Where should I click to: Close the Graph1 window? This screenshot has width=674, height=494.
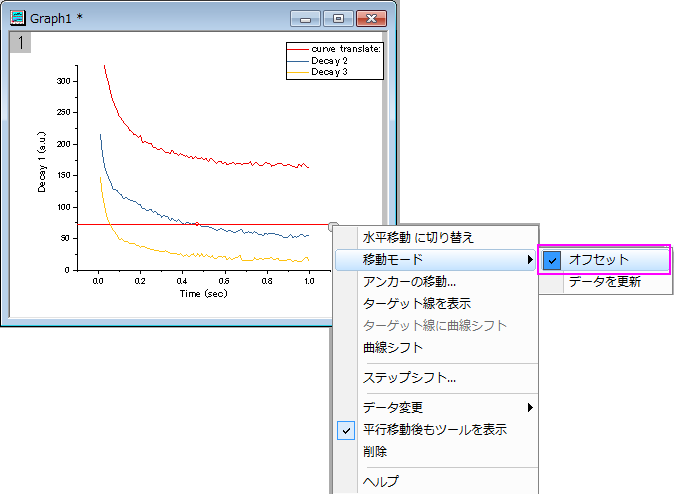point(371,19)
